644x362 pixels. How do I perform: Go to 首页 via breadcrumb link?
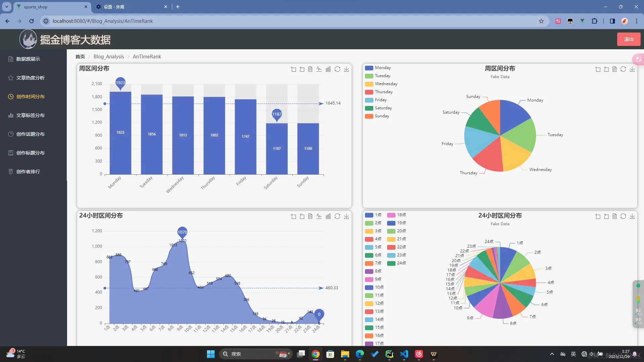tap(80, 57)
